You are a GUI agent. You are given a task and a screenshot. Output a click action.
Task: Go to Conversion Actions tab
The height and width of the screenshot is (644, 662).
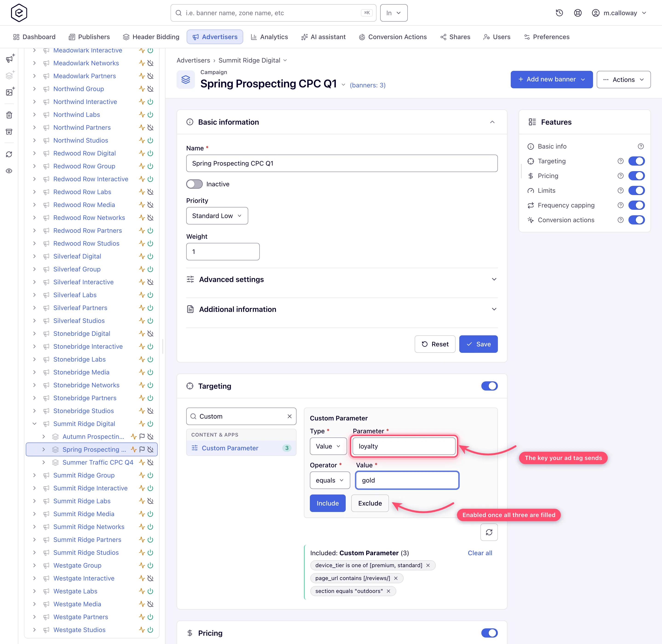393,37
